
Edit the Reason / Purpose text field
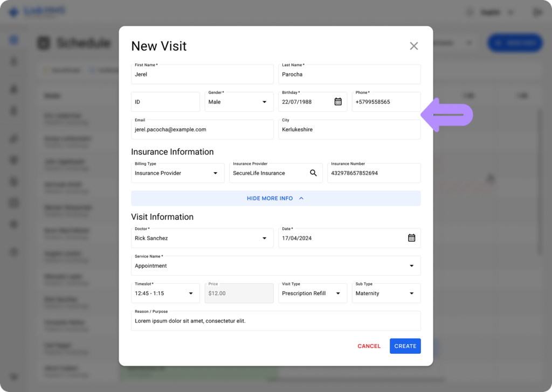click(275, 320)
